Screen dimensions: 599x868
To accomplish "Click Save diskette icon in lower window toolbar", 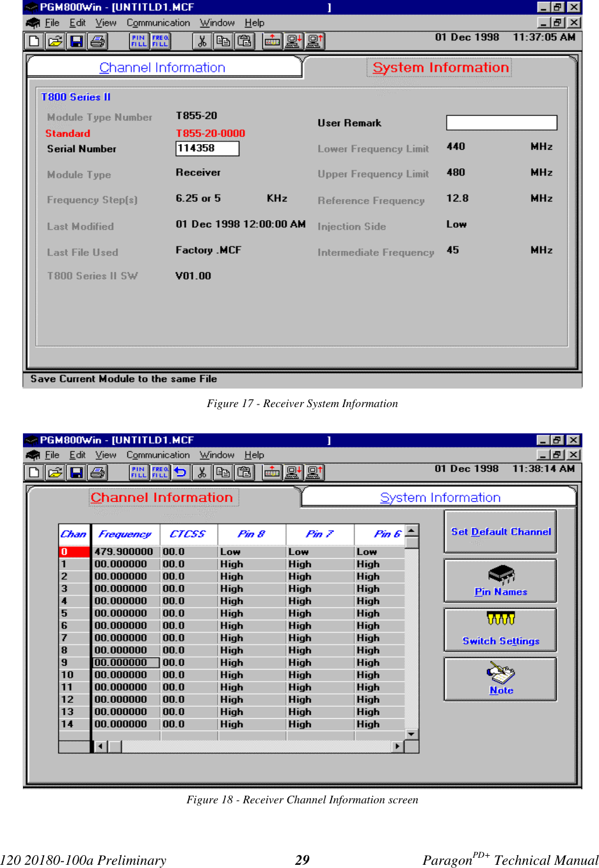I will tap(77, 472).
